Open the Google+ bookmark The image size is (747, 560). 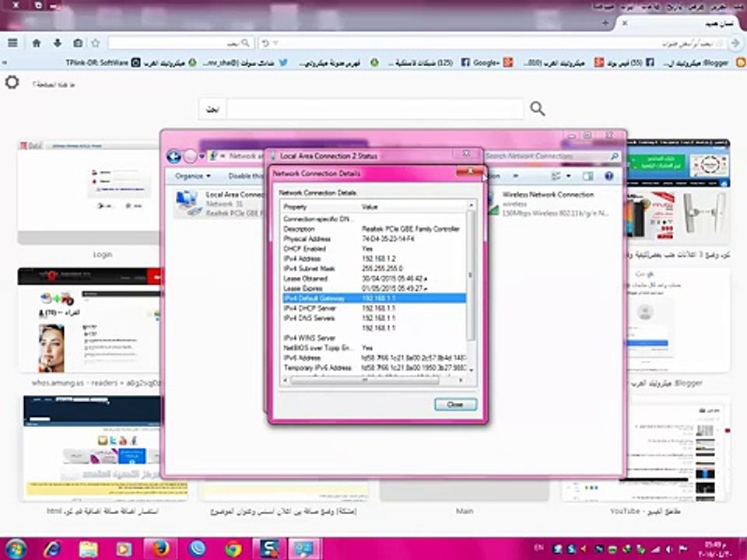pos(493,62)
